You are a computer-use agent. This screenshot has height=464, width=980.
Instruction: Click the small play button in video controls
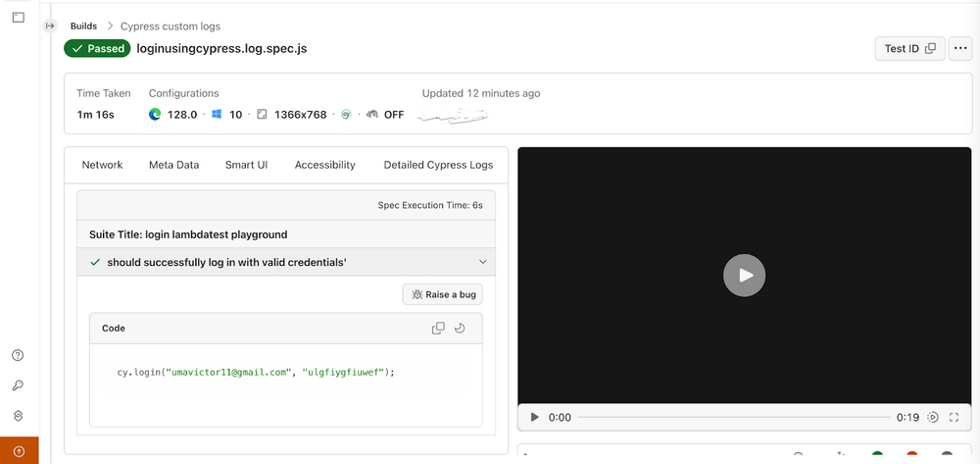coord(534,417)
